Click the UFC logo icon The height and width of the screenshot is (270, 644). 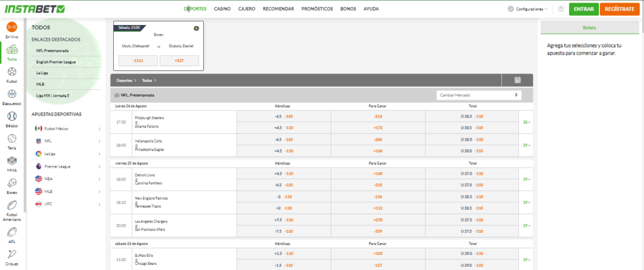point(38,204)
